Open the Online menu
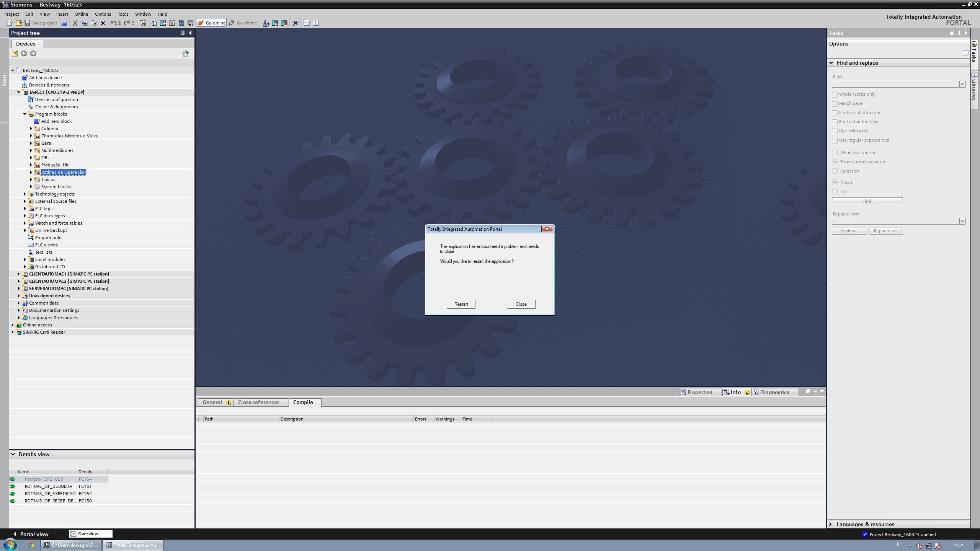The height and width of the screenshot is (551, 980). (81, 14)
